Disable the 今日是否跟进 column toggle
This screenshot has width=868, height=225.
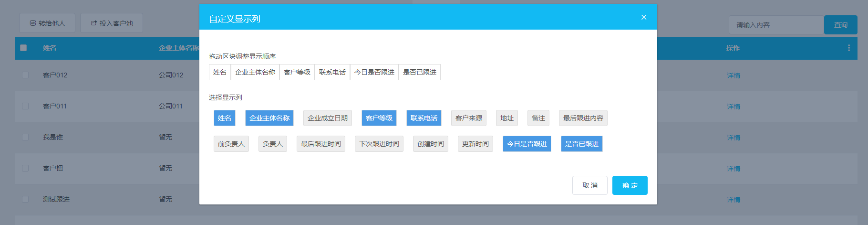[527, 144]
